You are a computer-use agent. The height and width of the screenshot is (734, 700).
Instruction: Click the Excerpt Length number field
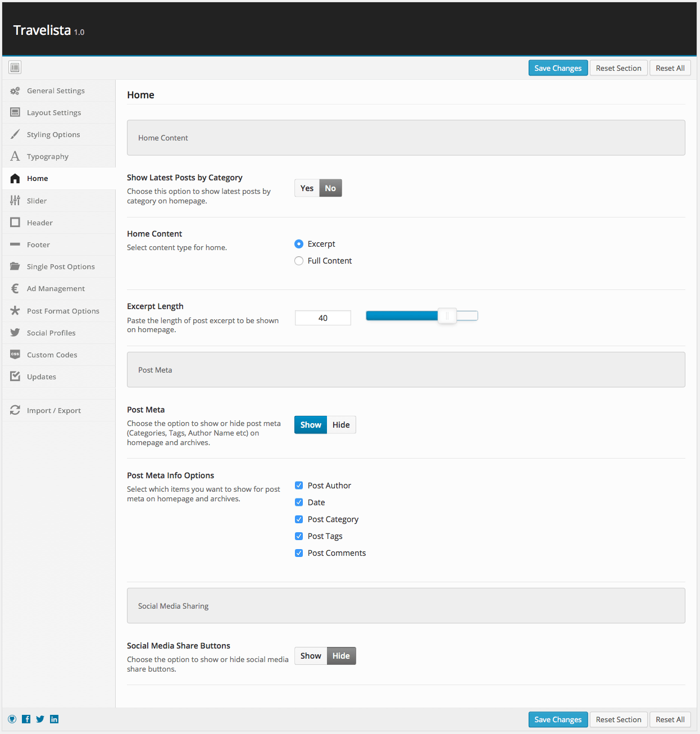click(323, 318)
